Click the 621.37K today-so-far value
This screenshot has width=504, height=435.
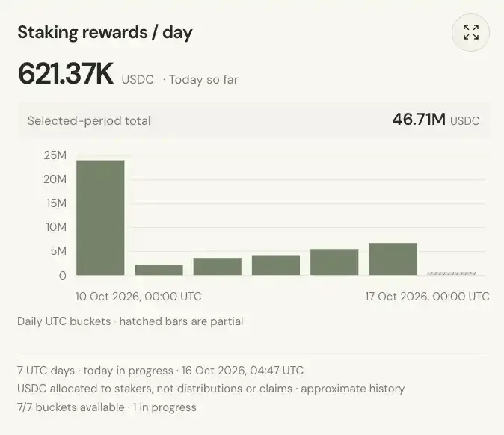coord(66,73)
